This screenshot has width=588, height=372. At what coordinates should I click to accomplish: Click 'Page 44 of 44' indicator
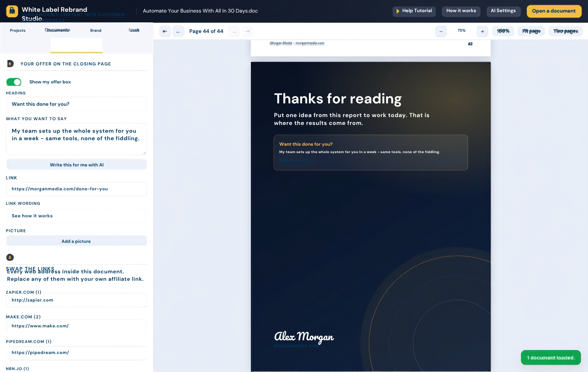[206, 31]
